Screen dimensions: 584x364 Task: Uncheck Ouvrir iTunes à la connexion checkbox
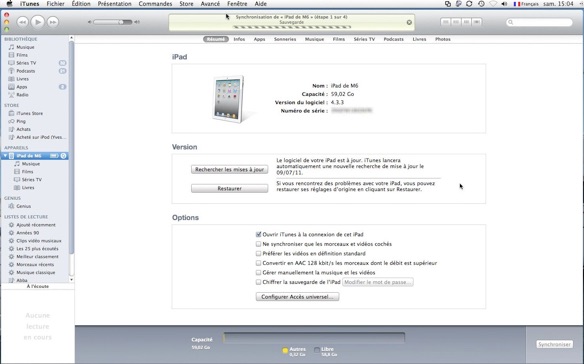point(258,234)
